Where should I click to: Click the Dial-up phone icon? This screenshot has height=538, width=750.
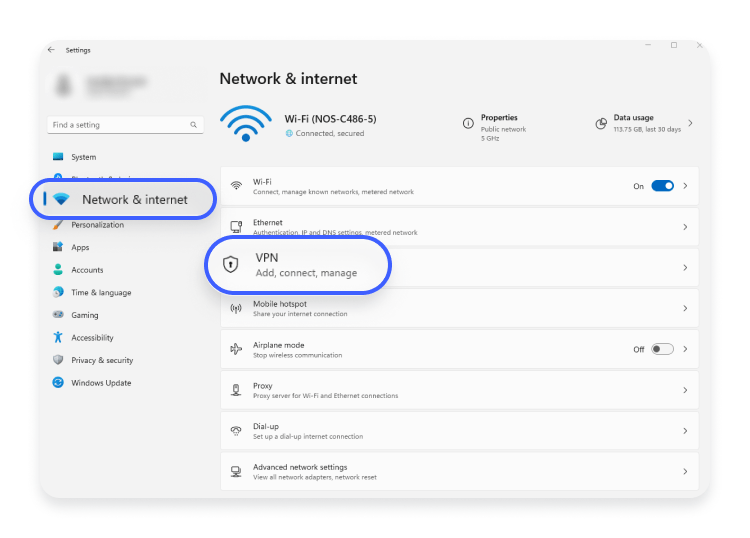(236, 431)
